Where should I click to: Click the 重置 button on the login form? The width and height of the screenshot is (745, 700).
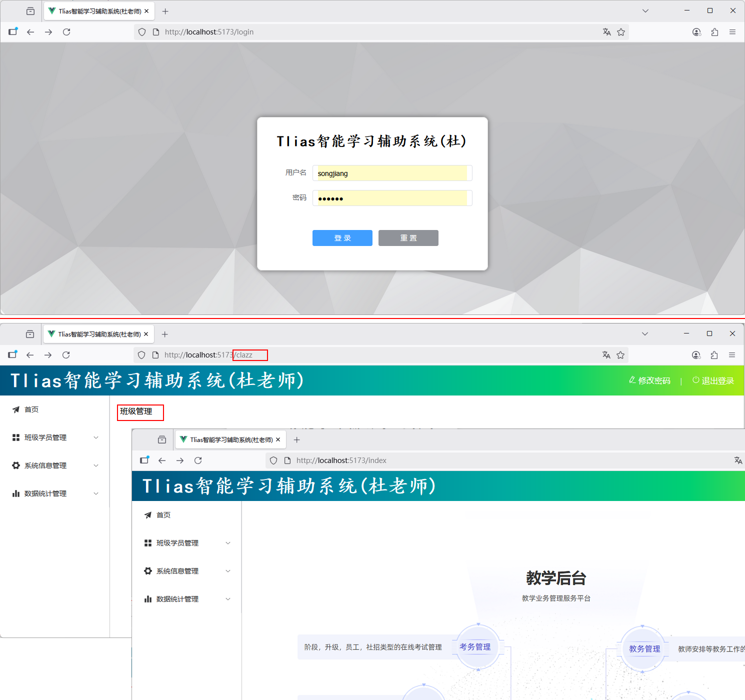pos(408,238)
